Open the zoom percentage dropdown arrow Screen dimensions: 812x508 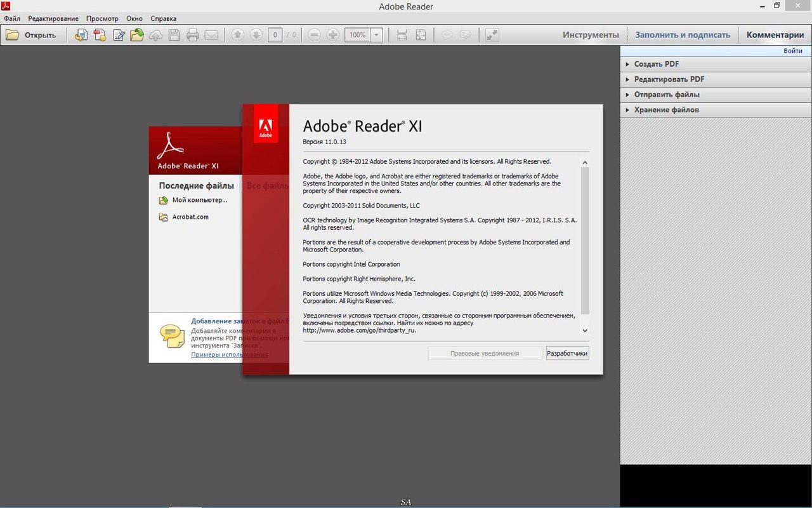point(376,36)
